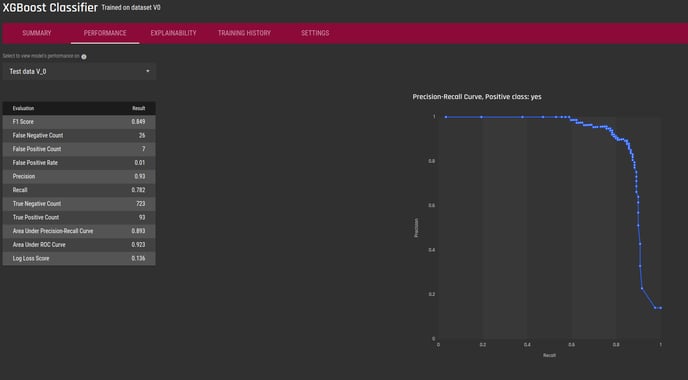
Task: Click the dropdown arrow of dataset selector
Action: point(148,71)
